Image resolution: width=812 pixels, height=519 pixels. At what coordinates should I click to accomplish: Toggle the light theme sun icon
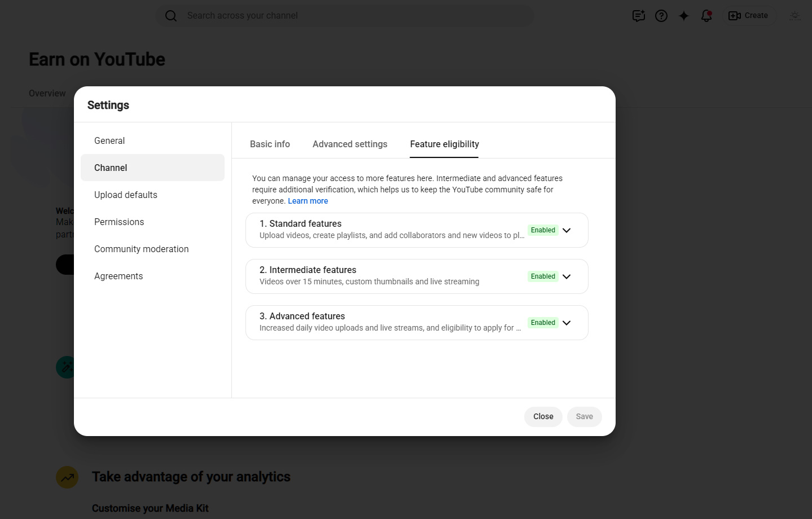point(795,16)
